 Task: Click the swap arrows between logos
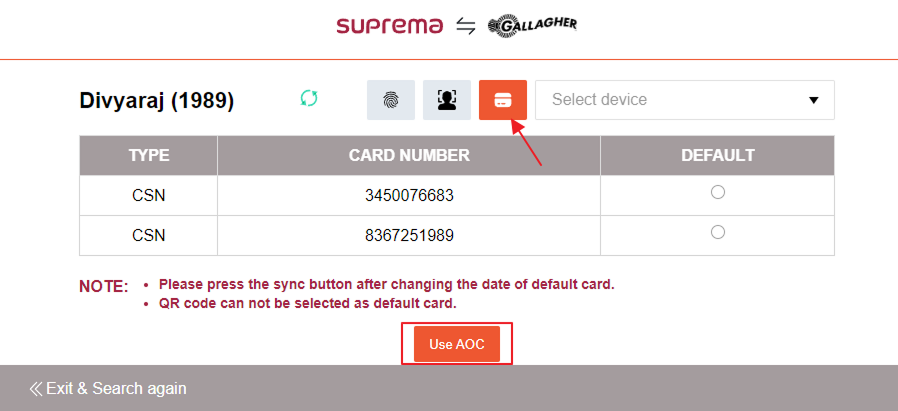pyautogui.click(x=465, y=27)
